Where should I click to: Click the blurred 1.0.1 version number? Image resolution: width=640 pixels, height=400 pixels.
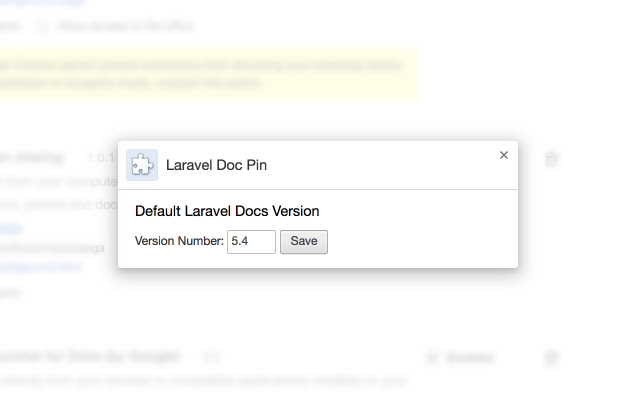point(100,158)
